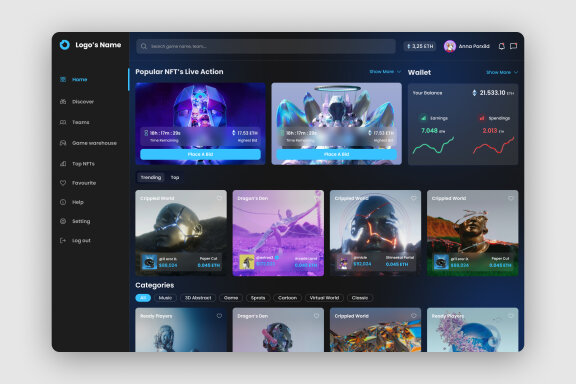Screen dimensions: 576x384
Task: Favourite the gold head Crippled World card
Action: coord(219,198)
